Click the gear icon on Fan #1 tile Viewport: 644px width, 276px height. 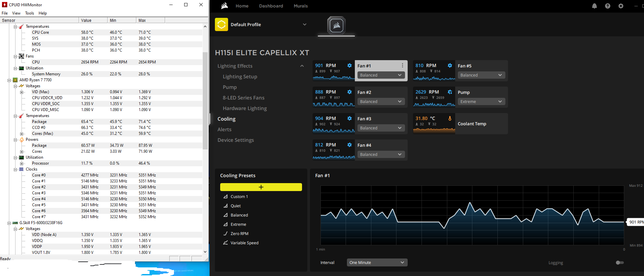[350, 65]
